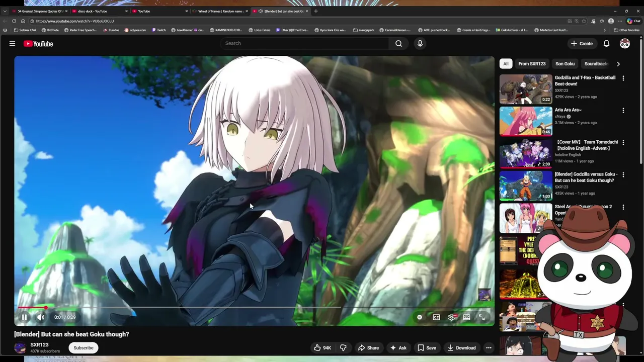Open options for Godzilla versus Goku video

[x=623, y=175]
